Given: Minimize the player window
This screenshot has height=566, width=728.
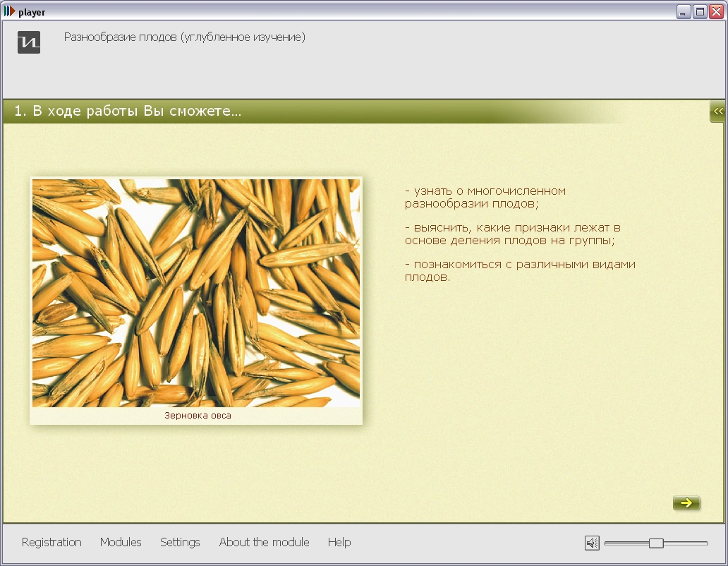Looking at the screenshot, I should (x=684, y=11).
